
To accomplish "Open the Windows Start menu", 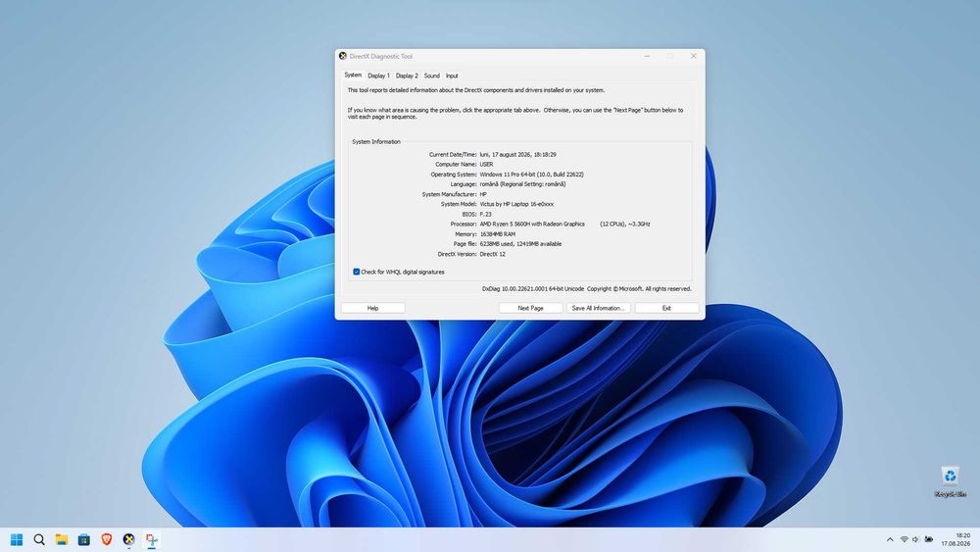I will tap(17, 539).
